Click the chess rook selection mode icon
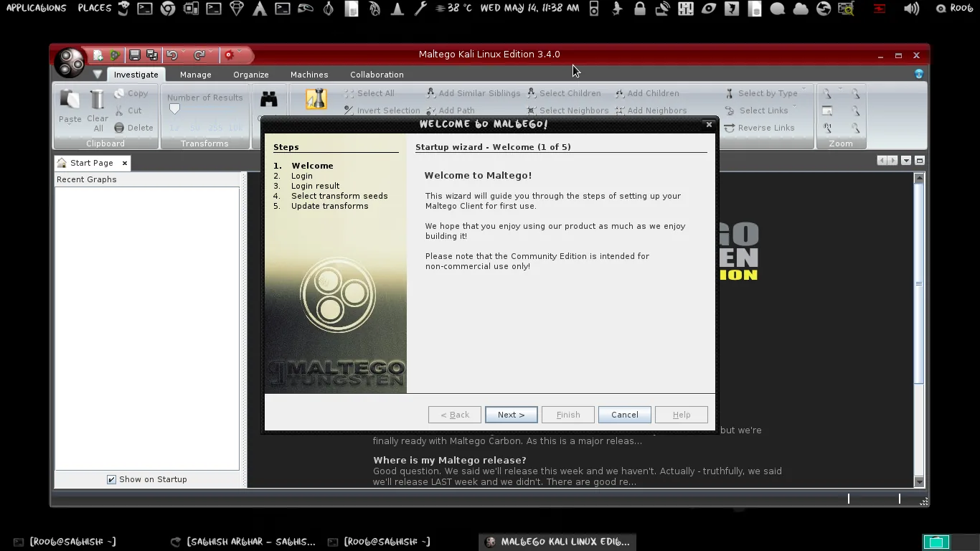Screen dimensions: 980x551 316,99
